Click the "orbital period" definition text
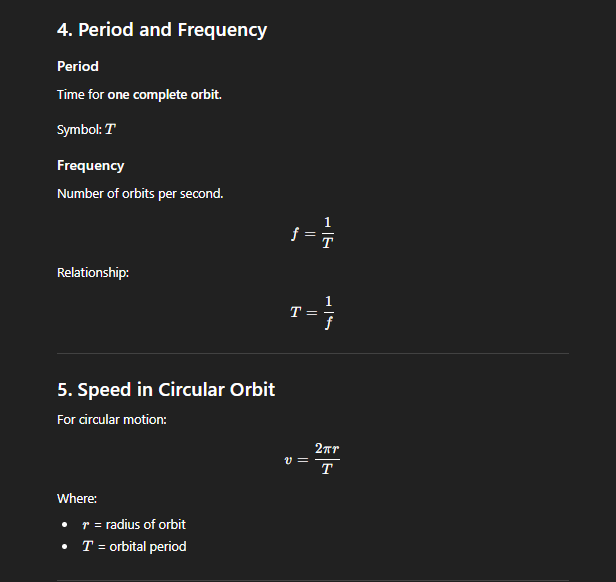The height and width of the screenshot is (582, 616). 146,546
